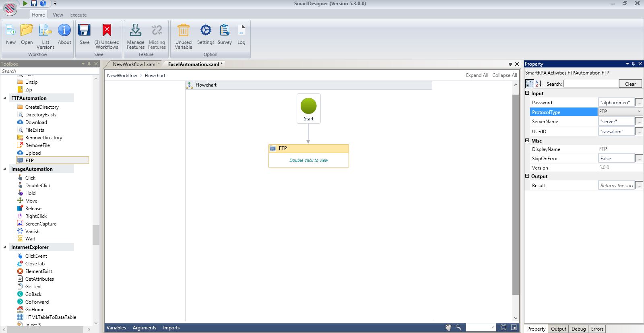Select the pan hand tool in the status bar
The image size is (644, 333).
point(448,327)
